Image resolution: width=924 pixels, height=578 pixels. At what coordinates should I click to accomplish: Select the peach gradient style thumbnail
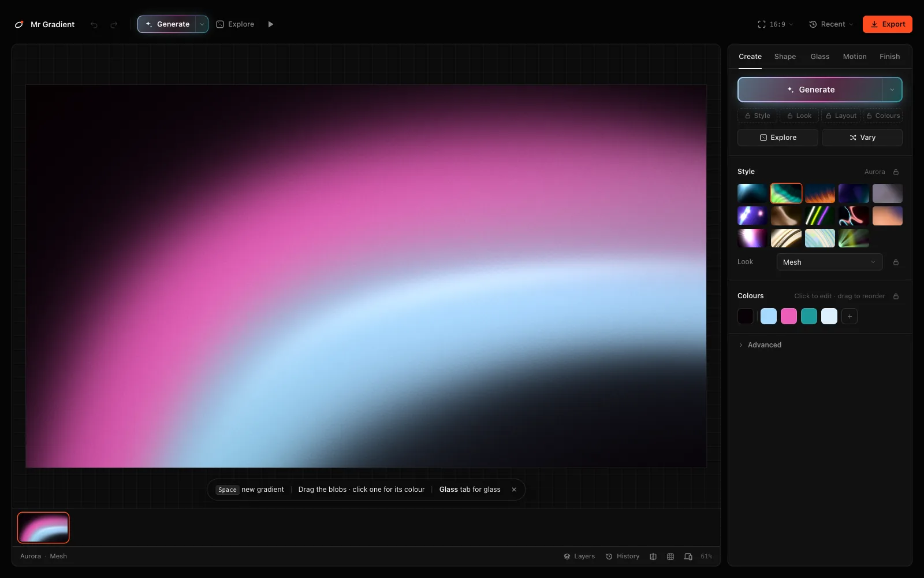pyautogui.click(x=888, y=216)
